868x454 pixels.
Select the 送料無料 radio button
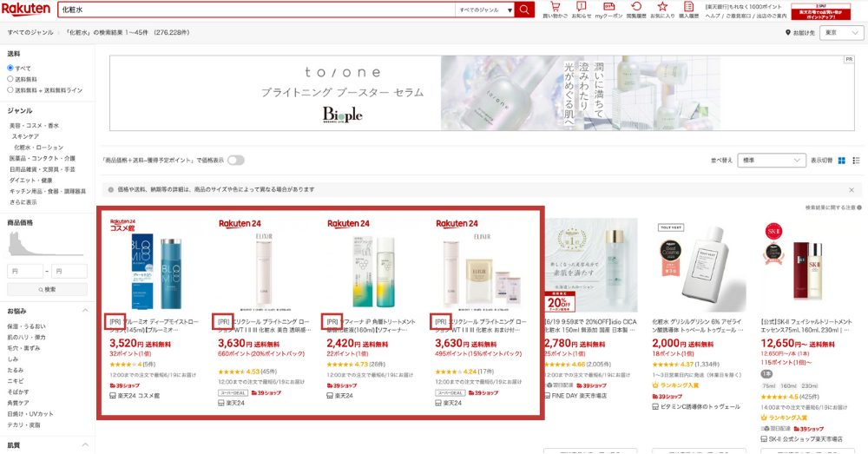(10, 79)
